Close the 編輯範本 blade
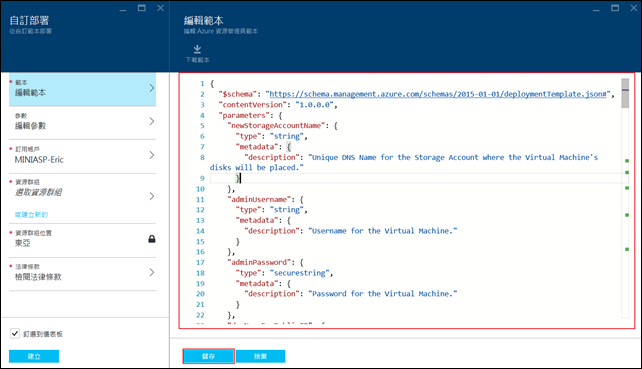 point(634,8)
